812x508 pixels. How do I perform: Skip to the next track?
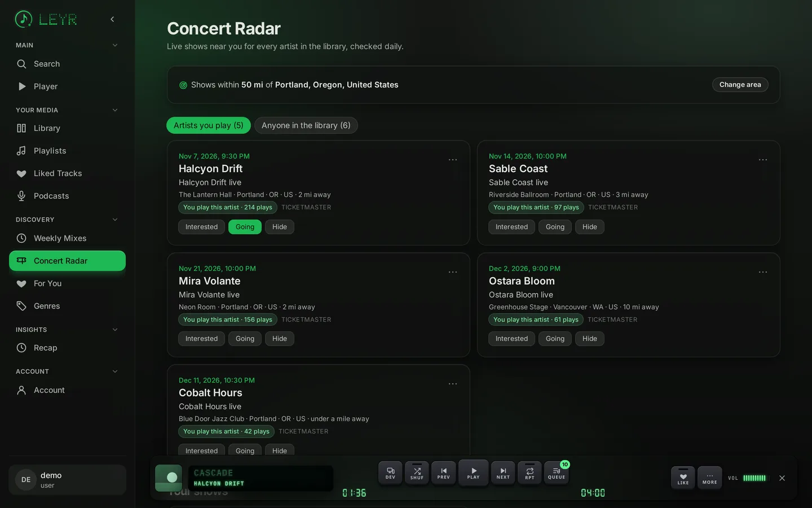(x=503, y=473)
